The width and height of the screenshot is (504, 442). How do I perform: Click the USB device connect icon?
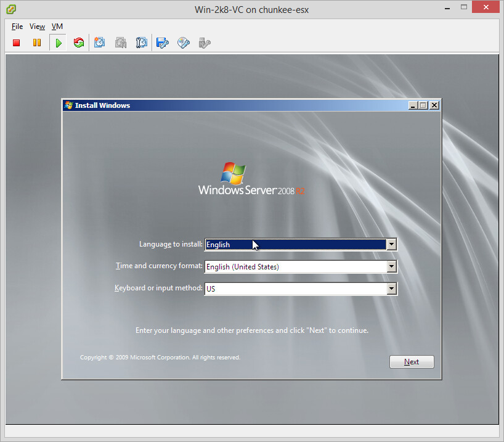coord(205,43)
